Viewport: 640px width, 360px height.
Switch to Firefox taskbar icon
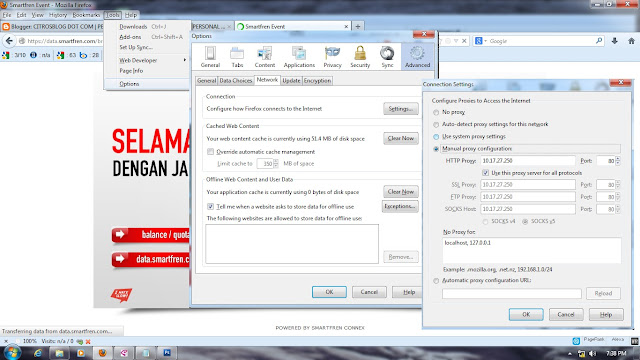102,353
